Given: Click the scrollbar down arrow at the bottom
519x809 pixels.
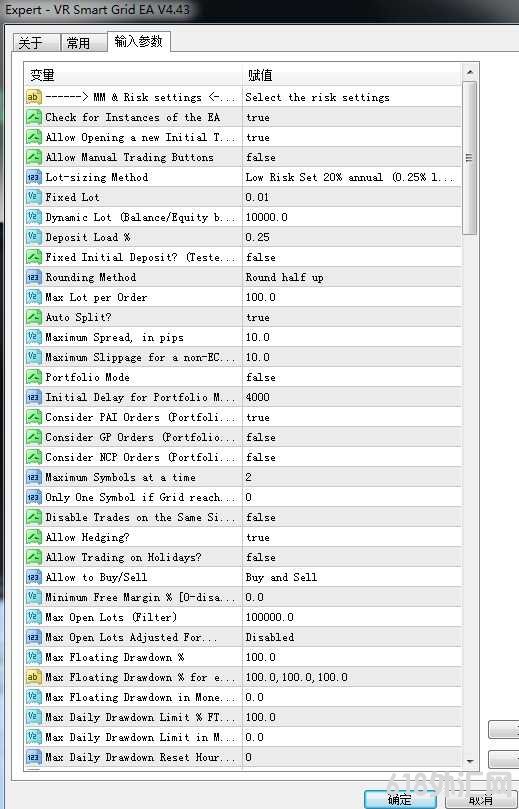Looking at the screenshot, I should [x=469, y=761].
